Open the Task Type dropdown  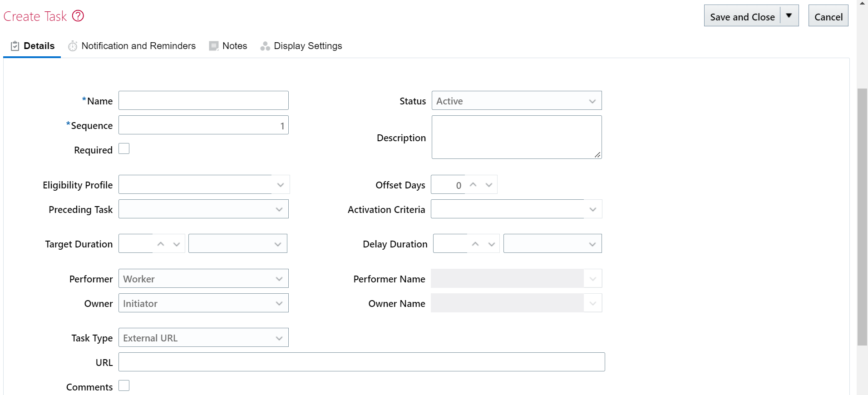[203, 338]
